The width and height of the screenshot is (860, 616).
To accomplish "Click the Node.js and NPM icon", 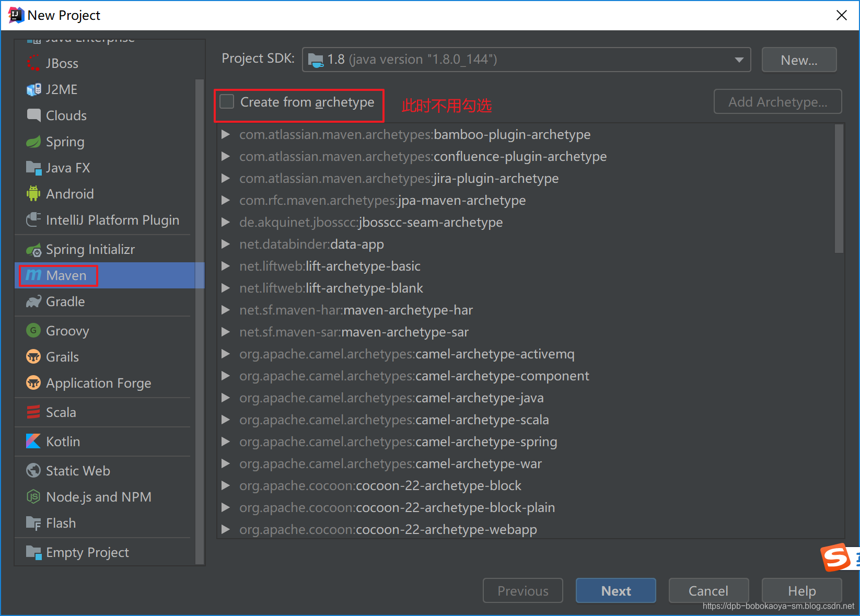I will [33, 497].
